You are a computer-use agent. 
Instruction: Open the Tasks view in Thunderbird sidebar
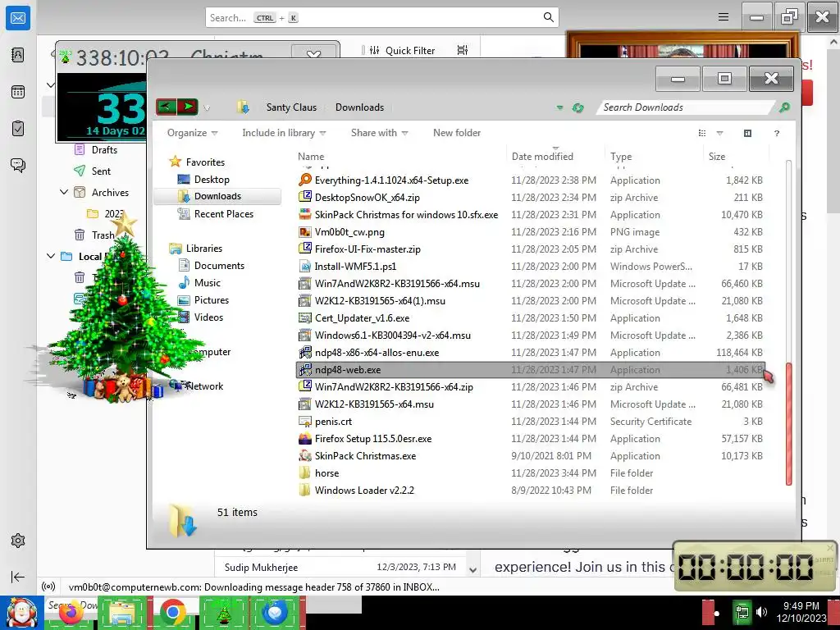[18, 129]
